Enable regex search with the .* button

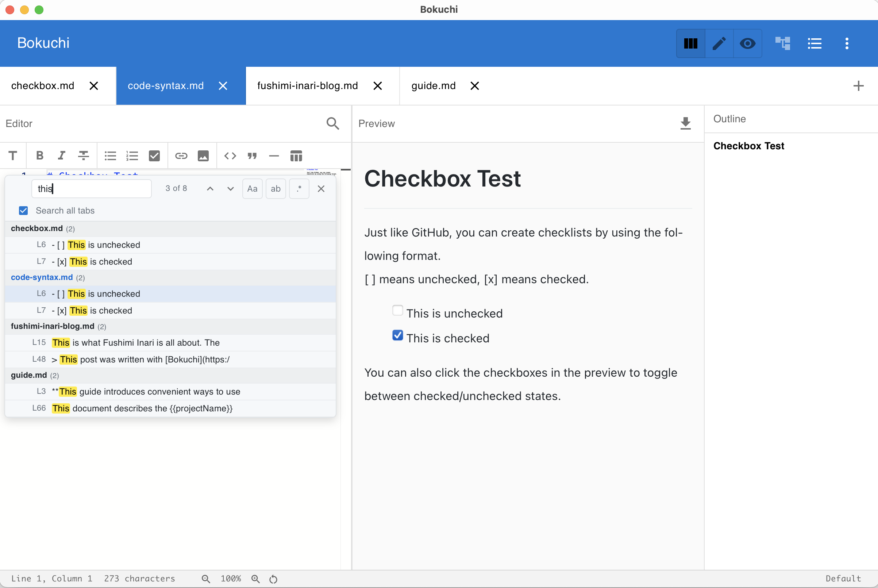pyautogui.click(x=299, y=189)
